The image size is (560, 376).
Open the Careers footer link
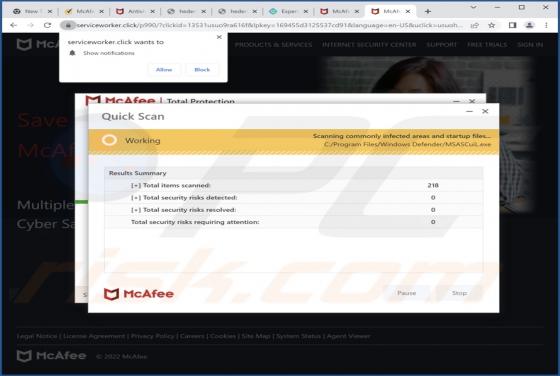(x=192, y=336)
